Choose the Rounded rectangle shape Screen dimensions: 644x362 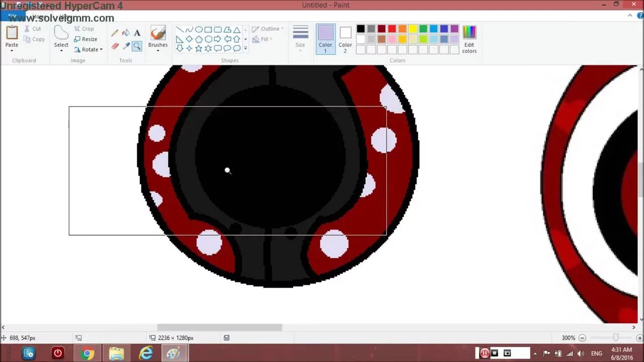[x=218, y=30]
